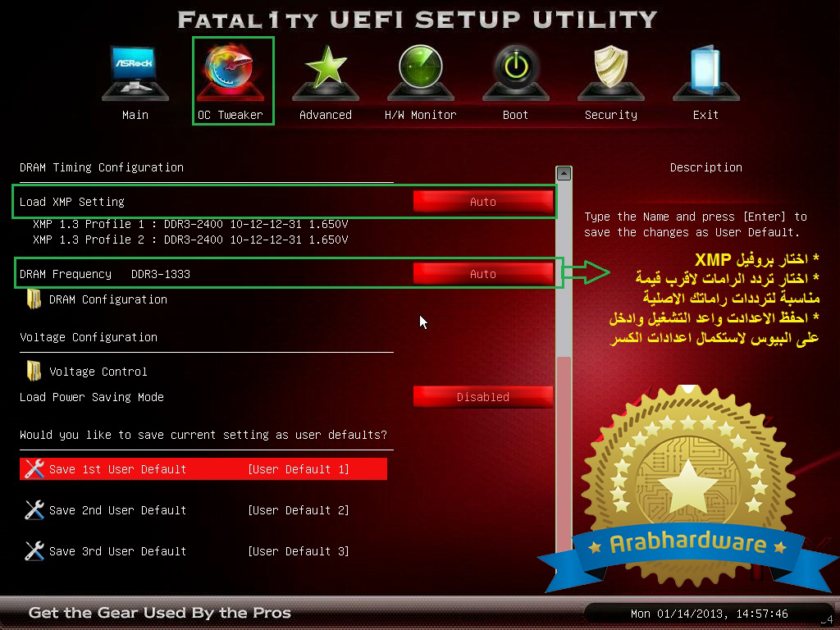Edit the [User Default 3] name field

[x=299, y=551]
